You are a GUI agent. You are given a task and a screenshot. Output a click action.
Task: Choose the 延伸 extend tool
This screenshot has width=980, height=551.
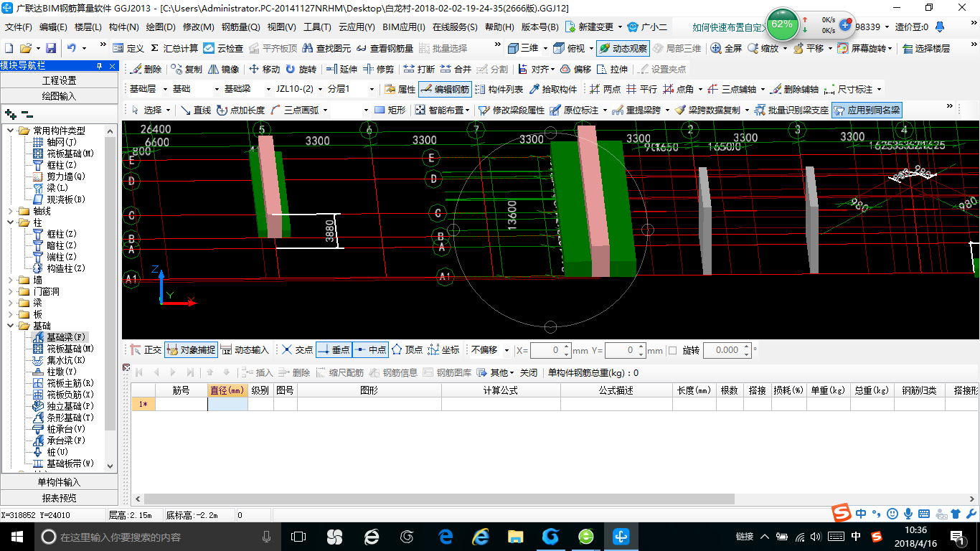point(341,70)
